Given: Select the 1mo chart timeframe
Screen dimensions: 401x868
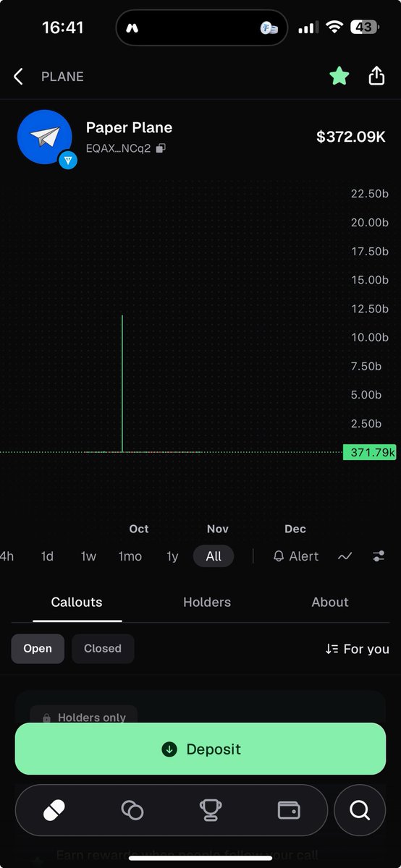Looking at the screenshot, I should [130, 556].
